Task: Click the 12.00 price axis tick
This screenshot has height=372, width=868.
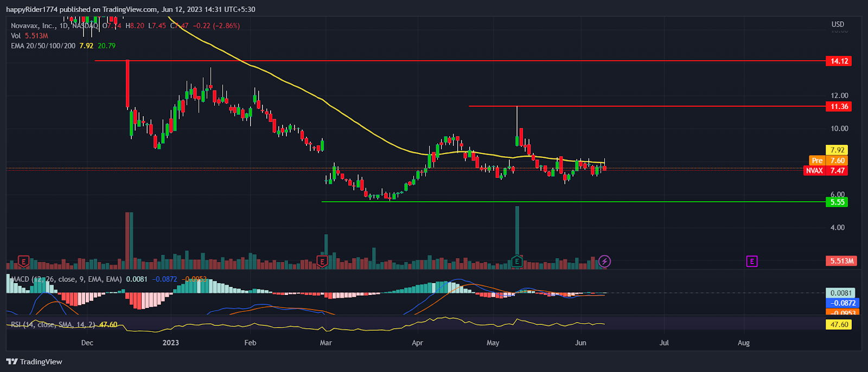Action: (x=839, y=95)
